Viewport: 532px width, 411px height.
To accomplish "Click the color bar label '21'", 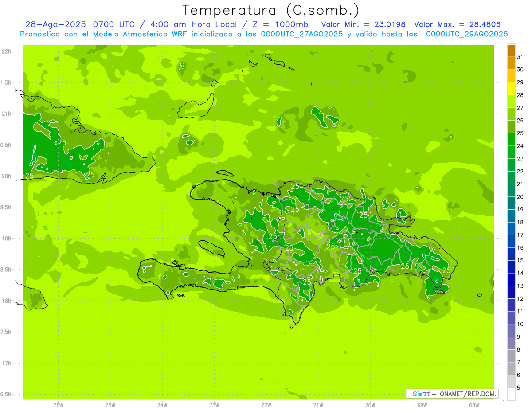I will coord(520,184).
